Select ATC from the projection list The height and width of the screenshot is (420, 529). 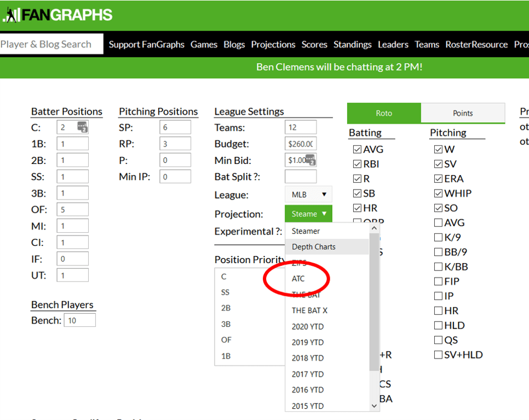(300, 279)
